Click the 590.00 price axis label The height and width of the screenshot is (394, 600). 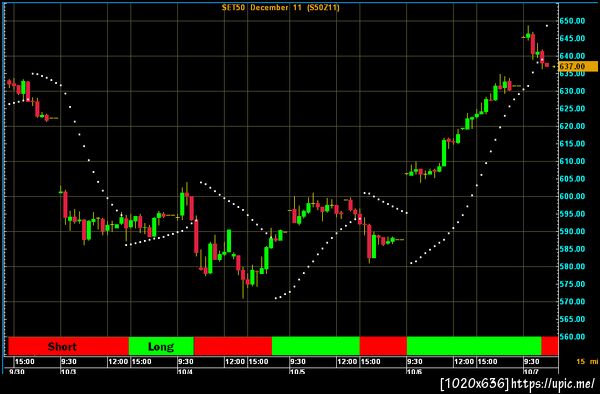click(x=572, y=231)
